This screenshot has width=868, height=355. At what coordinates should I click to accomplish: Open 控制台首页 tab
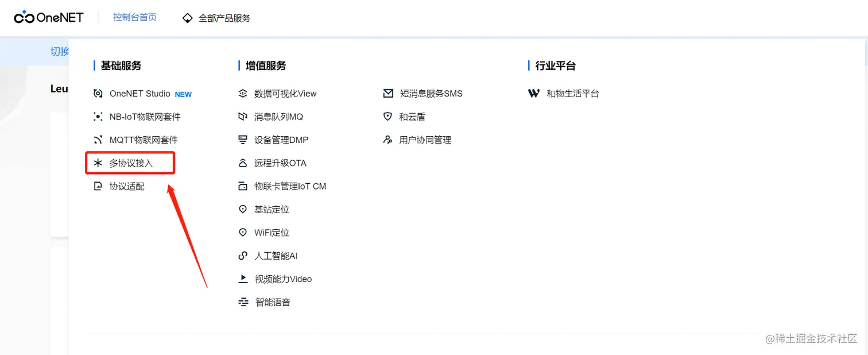click(x=135, y=17)
